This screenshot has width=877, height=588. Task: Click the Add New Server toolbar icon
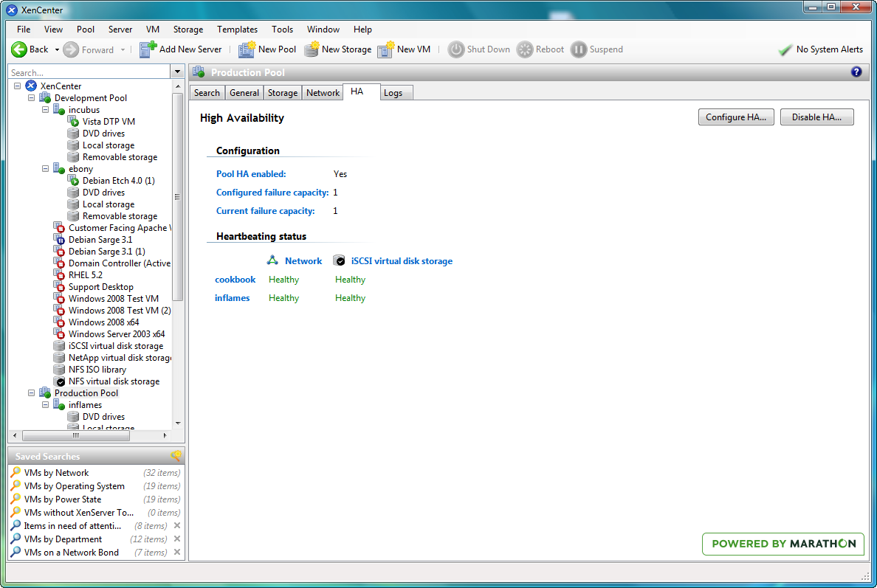148,49
